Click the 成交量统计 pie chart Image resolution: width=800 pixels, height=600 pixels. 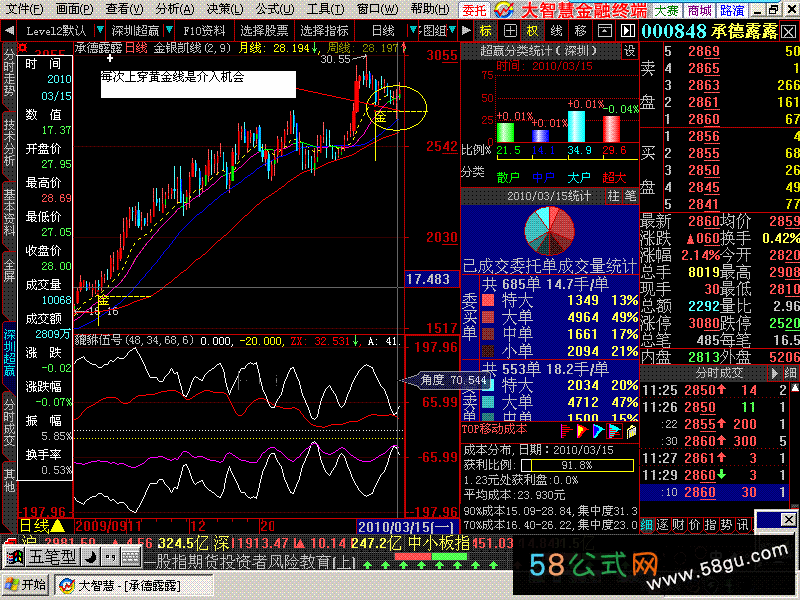[549, 231]
